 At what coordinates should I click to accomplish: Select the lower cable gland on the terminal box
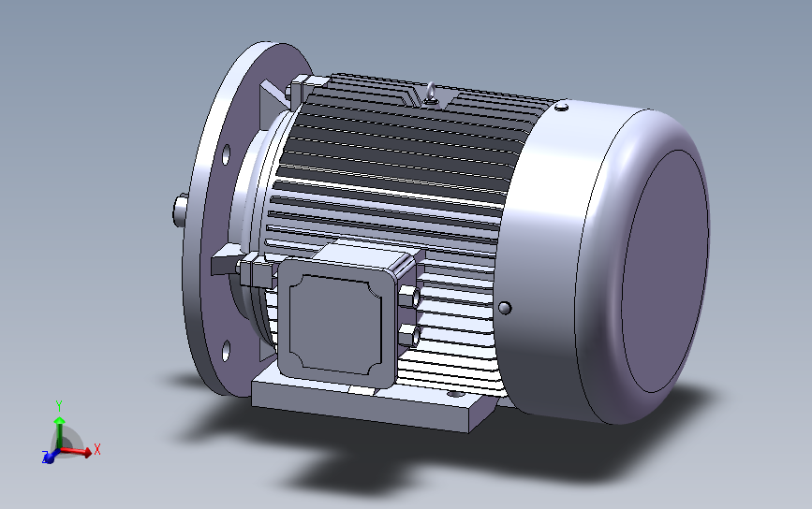pyautogui.click(x=409, y=335)
